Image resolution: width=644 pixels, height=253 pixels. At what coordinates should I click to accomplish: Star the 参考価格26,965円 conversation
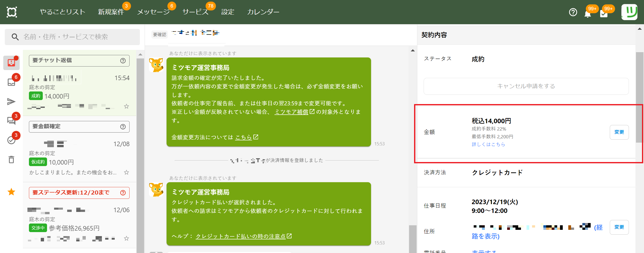point(127,238)
